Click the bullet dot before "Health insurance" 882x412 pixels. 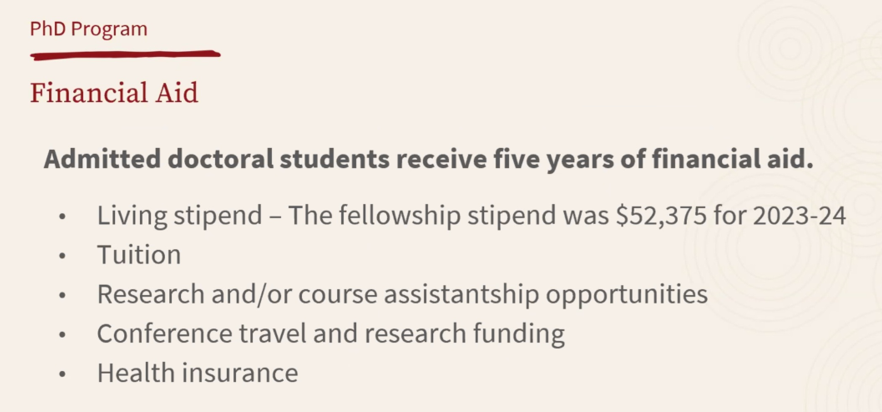click(64, 375)
